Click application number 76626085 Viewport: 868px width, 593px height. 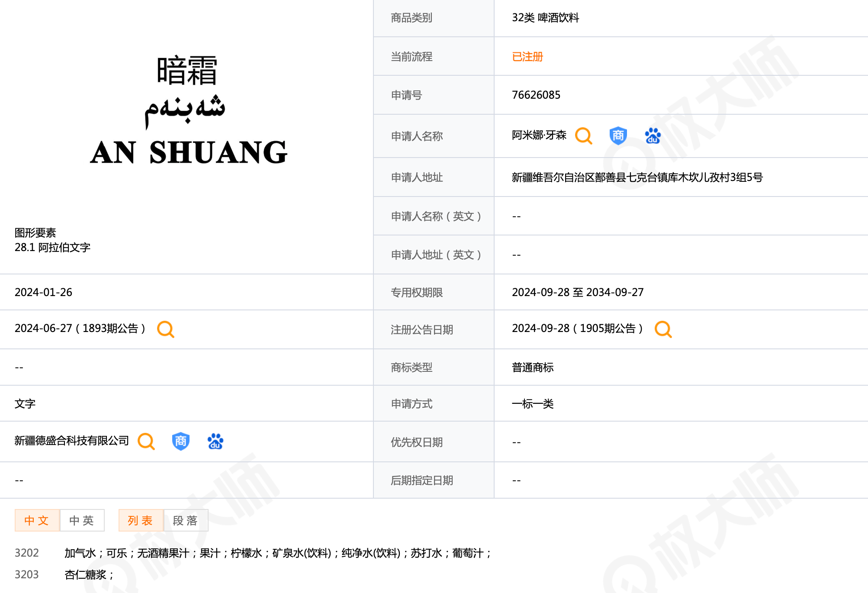click(536, 95)
